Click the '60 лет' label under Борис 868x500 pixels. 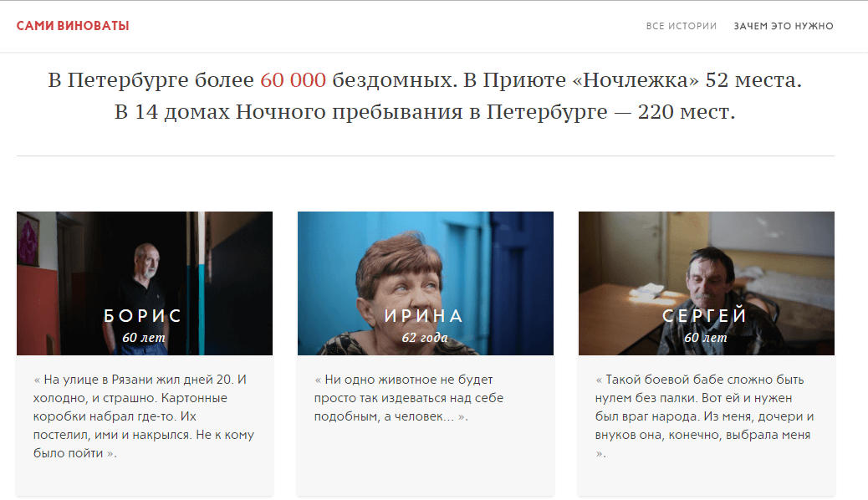144,337
